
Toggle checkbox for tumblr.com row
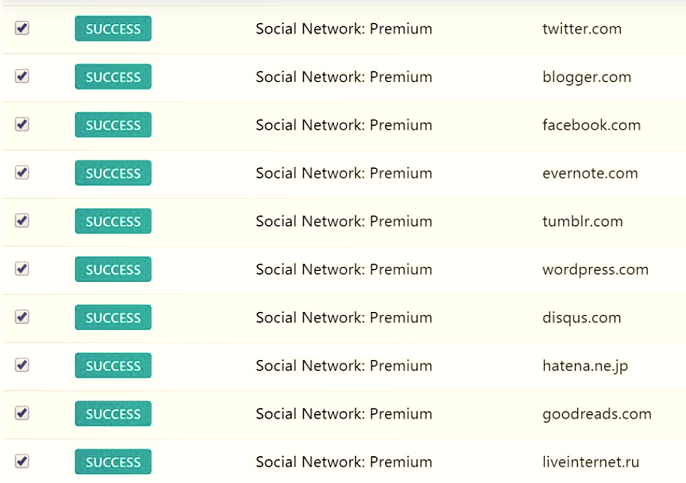coord(22,220)
